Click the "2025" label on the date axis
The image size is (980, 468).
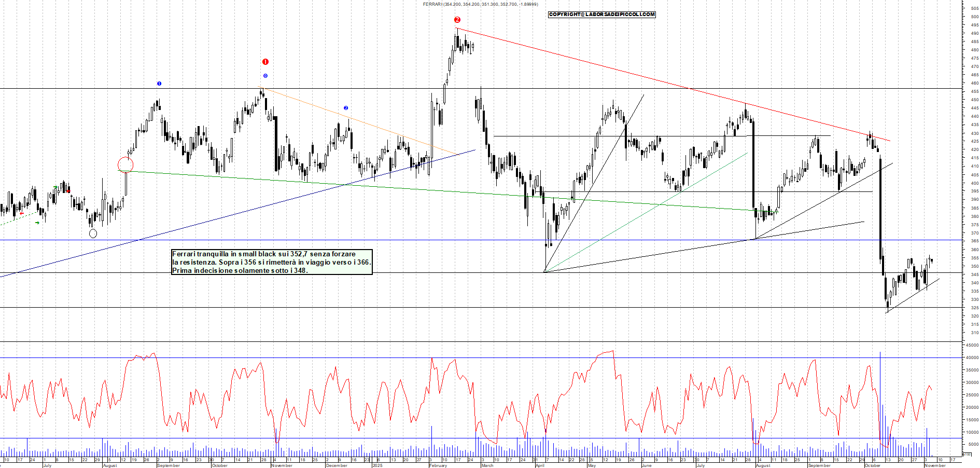[377, 465]
